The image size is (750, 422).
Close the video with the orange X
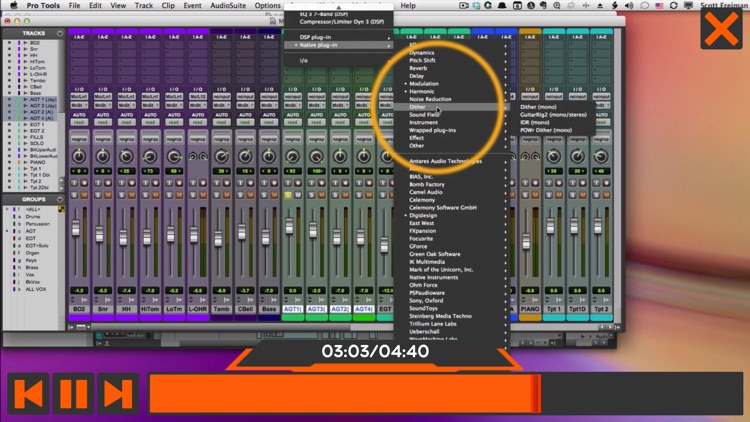tap(721, 27)
